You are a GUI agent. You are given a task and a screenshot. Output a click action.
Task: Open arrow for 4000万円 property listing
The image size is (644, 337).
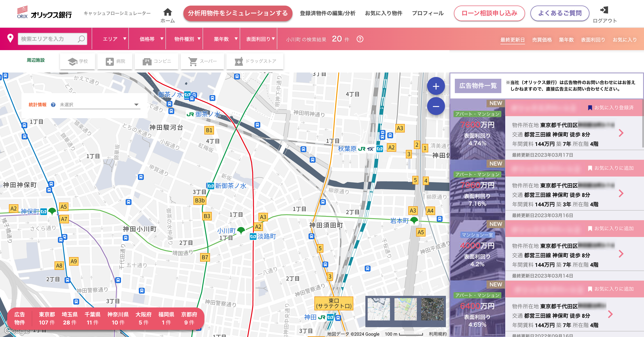pyautogui.click(x=621, y=254)
